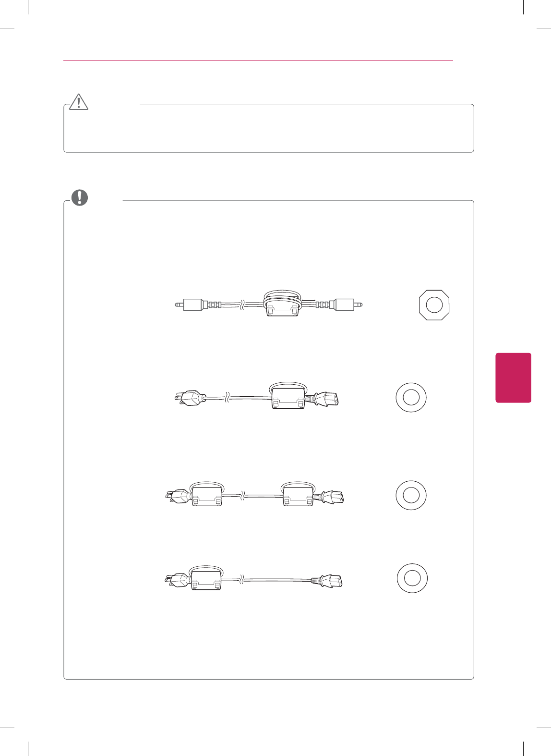Image resolution: width=551 pixels, height=756 pixels.
Task: Click the ferrite core on the audio cable
Action: coord(282,308)
